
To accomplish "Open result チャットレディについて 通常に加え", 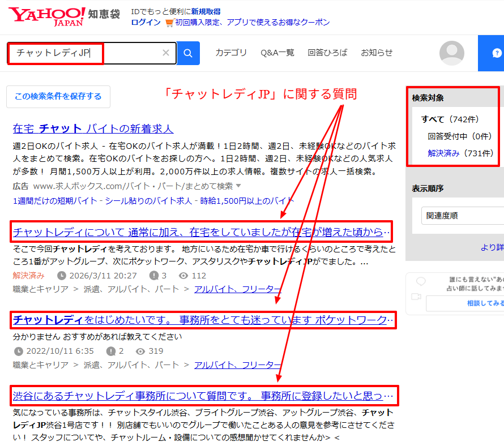I will 201,232.
